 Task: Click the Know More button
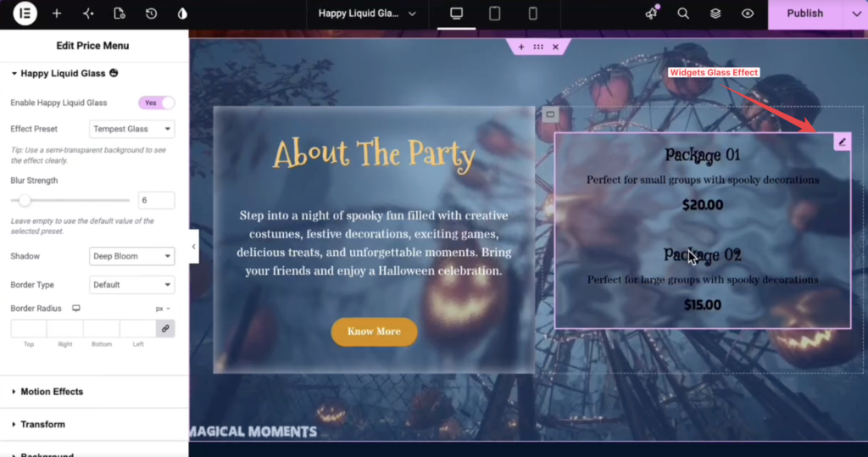374,332
